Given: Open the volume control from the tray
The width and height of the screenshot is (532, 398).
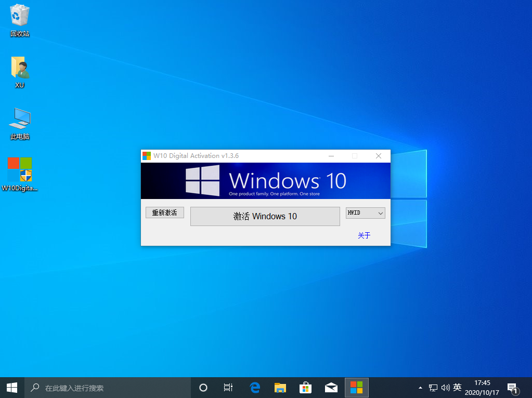Looking at the screenshot, I should 445,387.
